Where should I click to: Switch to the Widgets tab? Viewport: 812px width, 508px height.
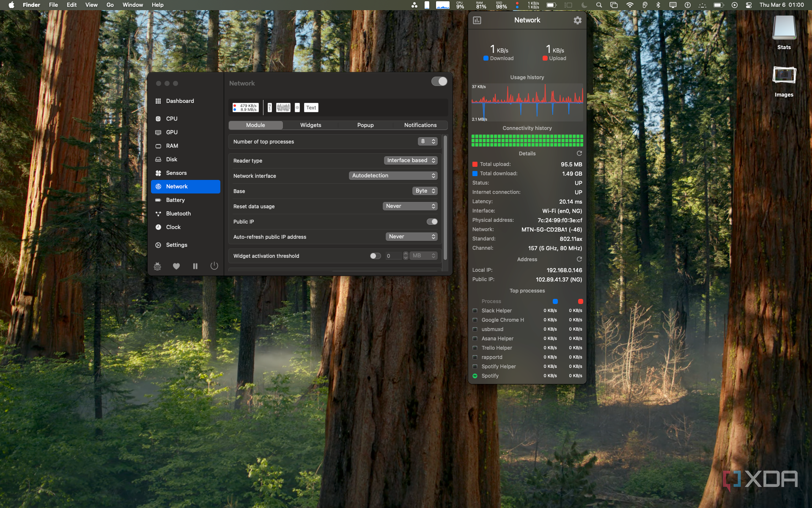tap(311, 125)
